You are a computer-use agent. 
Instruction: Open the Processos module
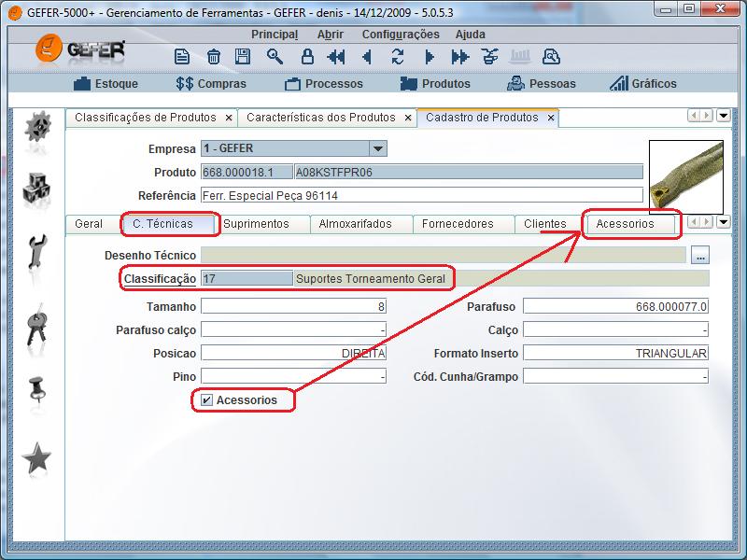(324, 84)
